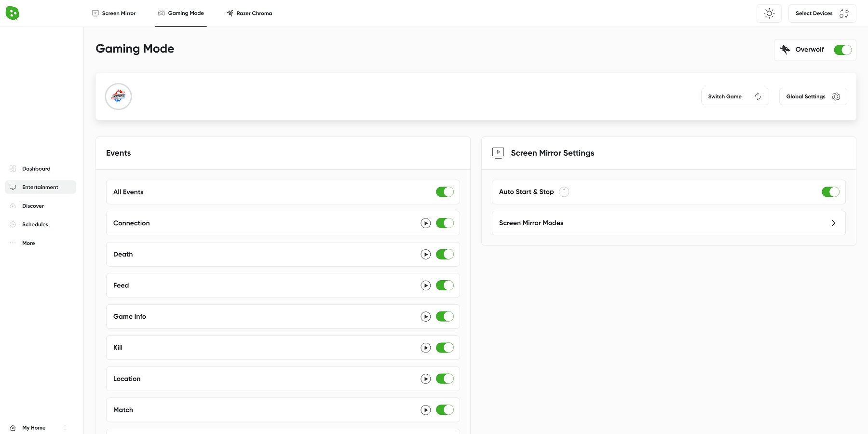The image size is (868, 434).
Task: Click the Switch Game refresh icon
Action: (x=758, y=96)
